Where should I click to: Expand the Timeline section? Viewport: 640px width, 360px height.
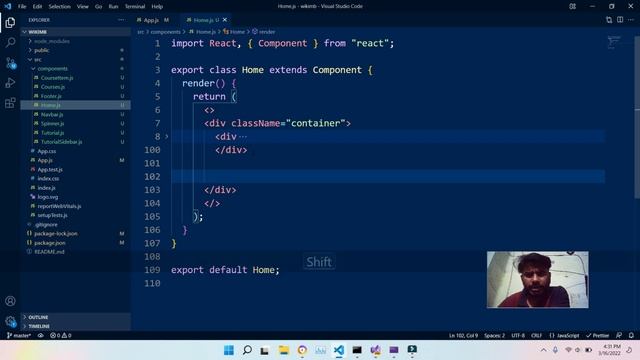[x=76, y=326]
